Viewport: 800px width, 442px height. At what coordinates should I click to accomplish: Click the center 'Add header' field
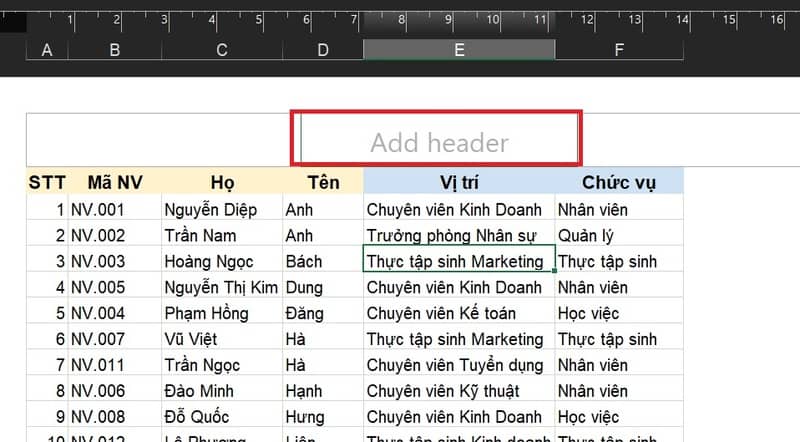click(x=439, y=139)
